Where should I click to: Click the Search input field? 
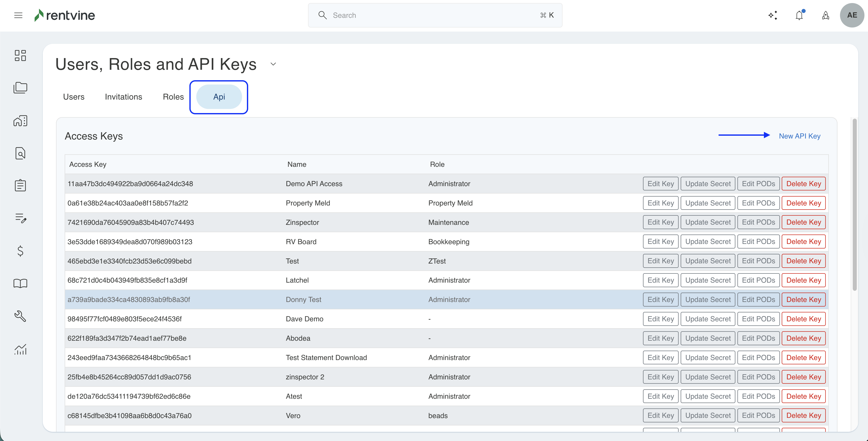(435, 15)
